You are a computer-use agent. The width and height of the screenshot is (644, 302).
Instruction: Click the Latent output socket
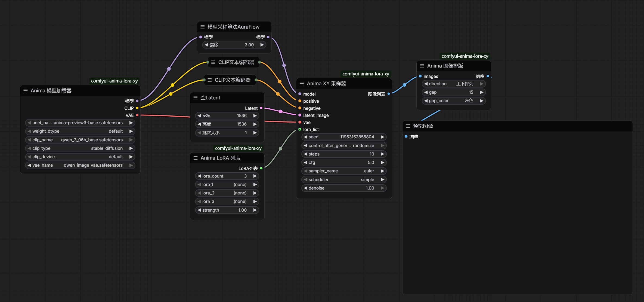(x=261, y=108)
